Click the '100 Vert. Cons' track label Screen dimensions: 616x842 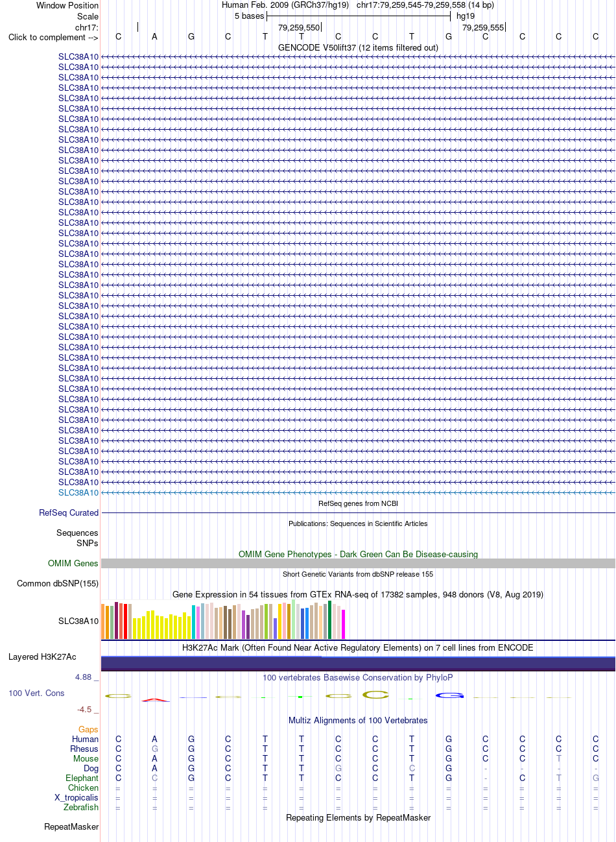(36, 693)
